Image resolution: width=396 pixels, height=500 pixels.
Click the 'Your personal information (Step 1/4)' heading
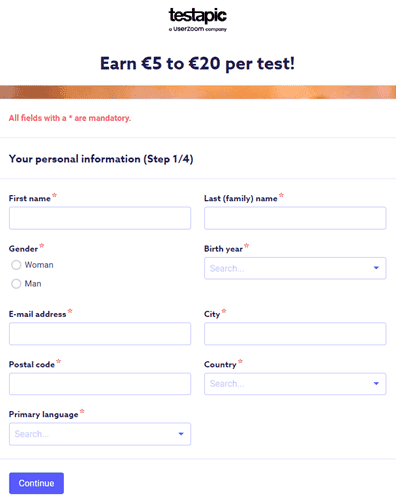point(101,159)
